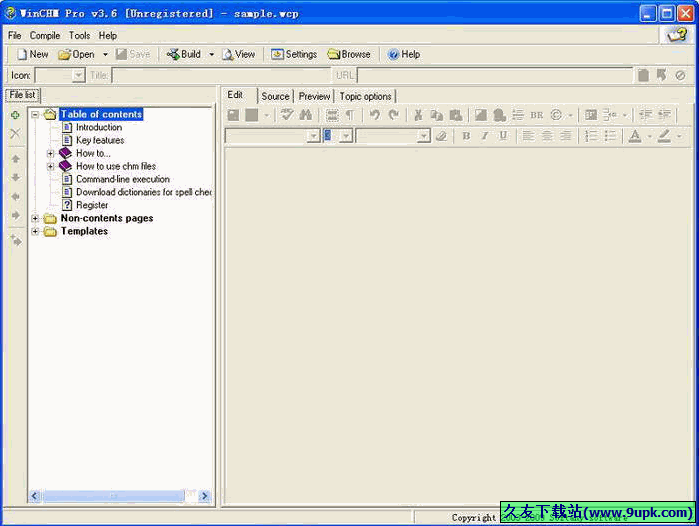Click the green add item icon

[x=15, y=115]
